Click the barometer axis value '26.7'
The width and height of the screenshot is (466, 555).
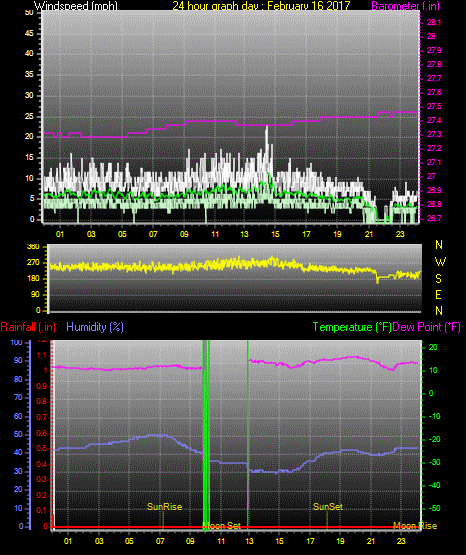[434, 218]
